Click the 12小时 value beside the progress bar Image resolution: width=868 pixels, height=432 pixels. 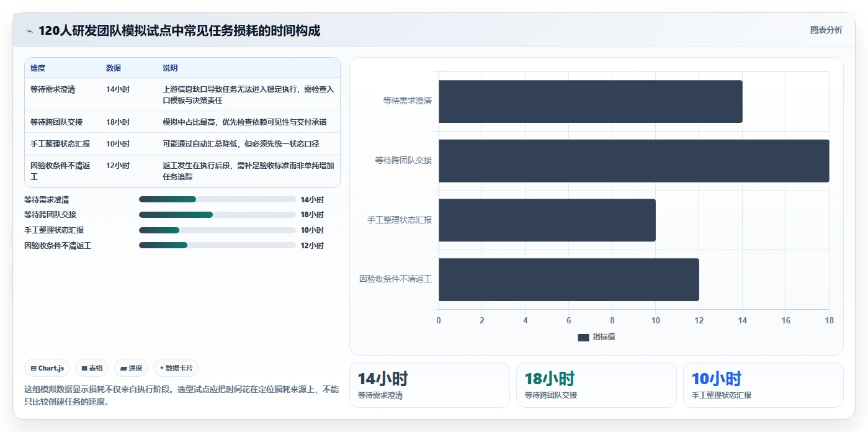[x=312, y=246]
